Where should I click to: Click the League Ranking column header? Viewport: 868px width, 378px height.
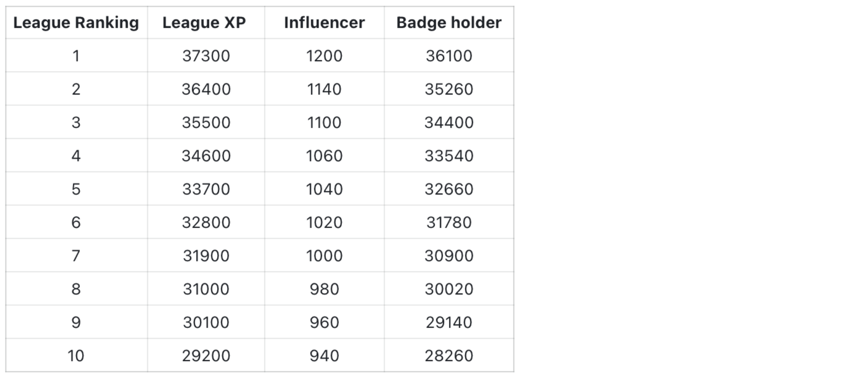point(76,22)
